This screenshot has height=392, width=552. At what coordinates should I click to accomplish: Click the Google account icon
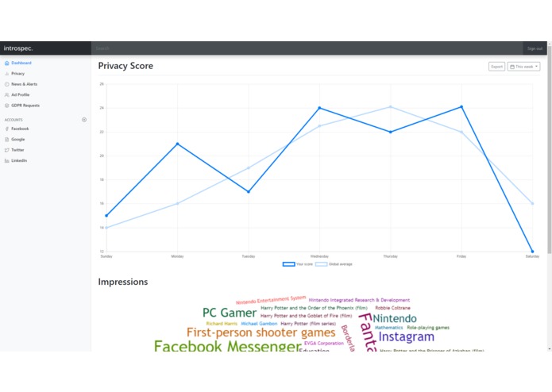pyautogui.click(x=6, y=139)
